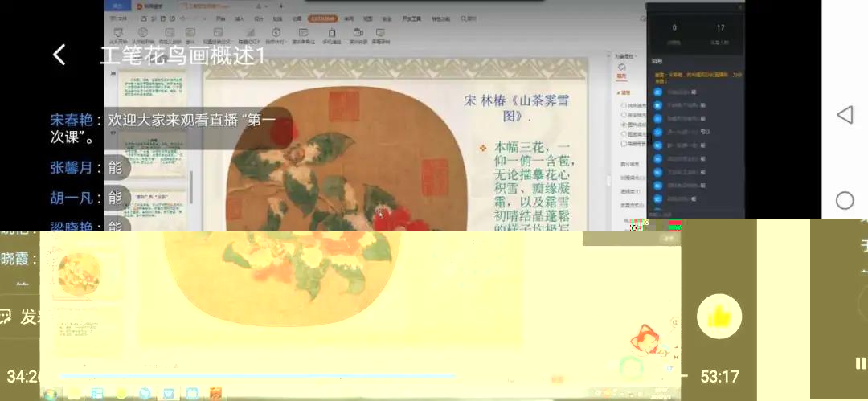Select the second fill radio option
The image size is (868, 401).
pos(624,114)
